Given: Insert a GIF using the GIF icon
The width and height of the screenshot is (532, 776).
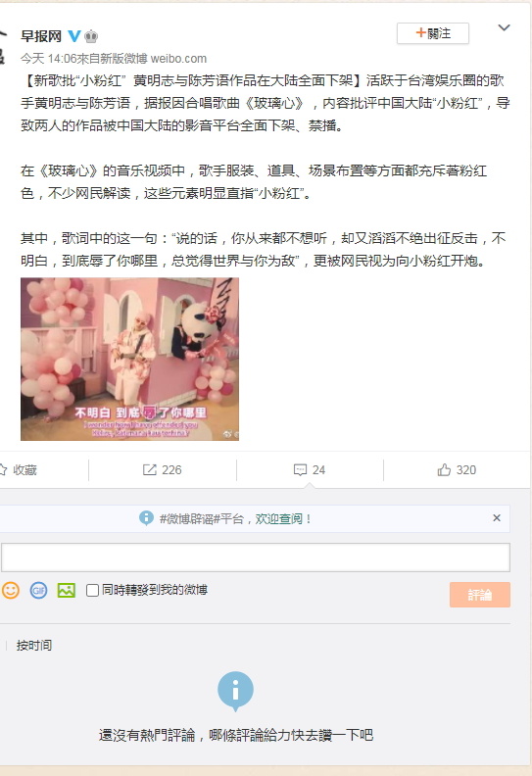Looking at the screenshot, I should click(38, 590).
